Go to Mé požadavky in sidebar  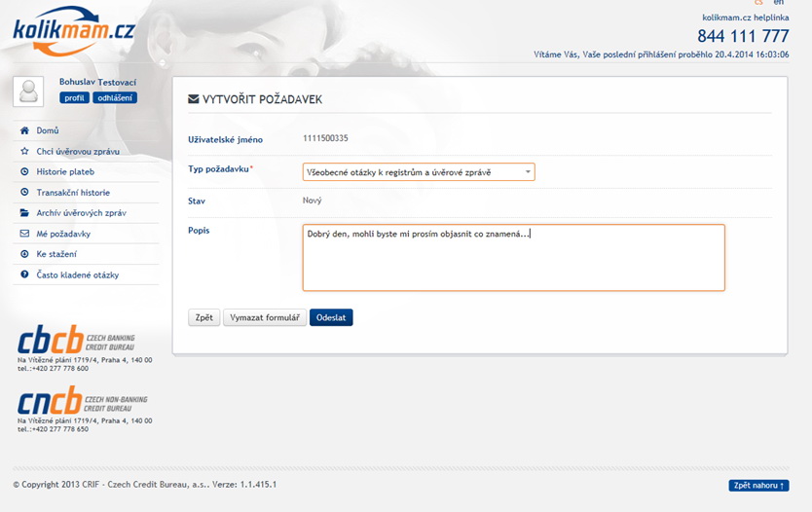(x=63, y=234)
